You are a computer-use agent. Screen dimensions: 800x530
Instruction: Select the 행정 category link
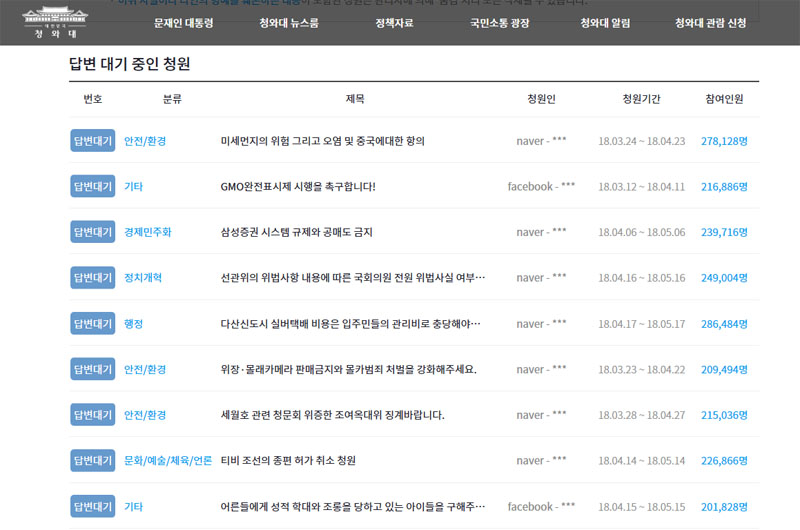coord(134,323)
